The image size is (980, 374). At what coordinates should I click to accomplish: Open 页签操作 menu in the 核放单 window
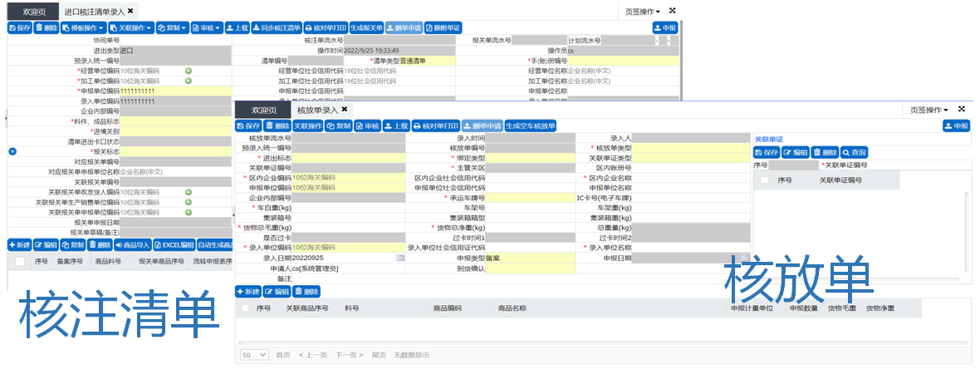[929, 110]
